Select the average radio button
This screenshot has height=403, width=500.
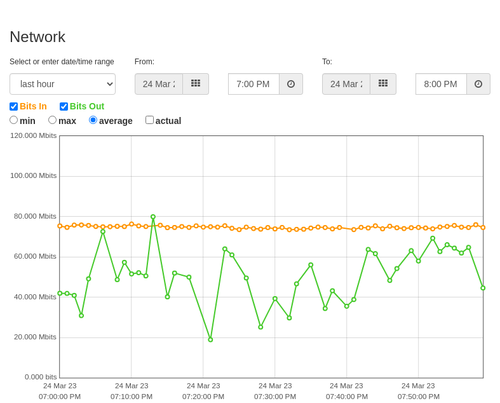click(x=93, y=120)
